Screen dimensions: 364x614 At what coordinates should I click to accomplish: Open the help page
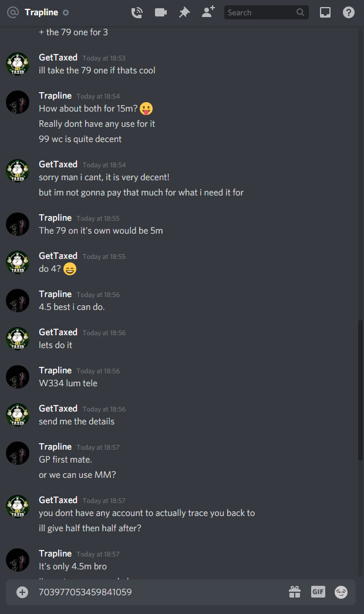[x=348, y=12]
